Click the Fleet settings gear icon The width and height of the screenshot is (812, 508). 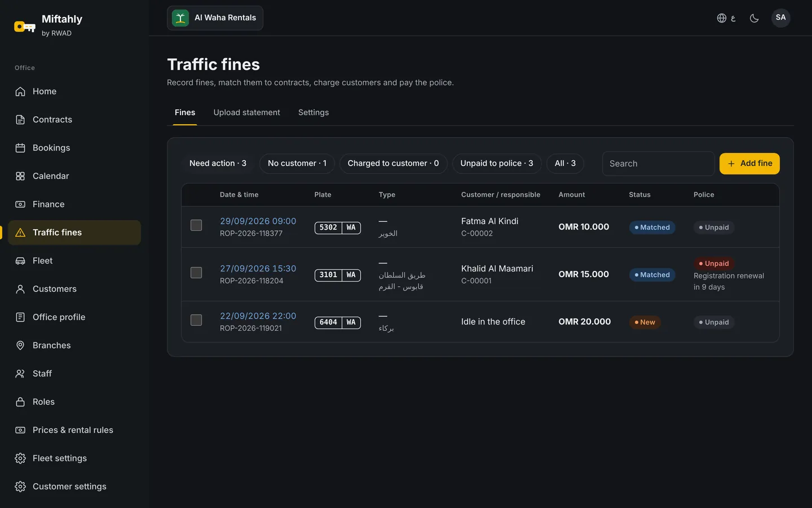pos(20,458)
